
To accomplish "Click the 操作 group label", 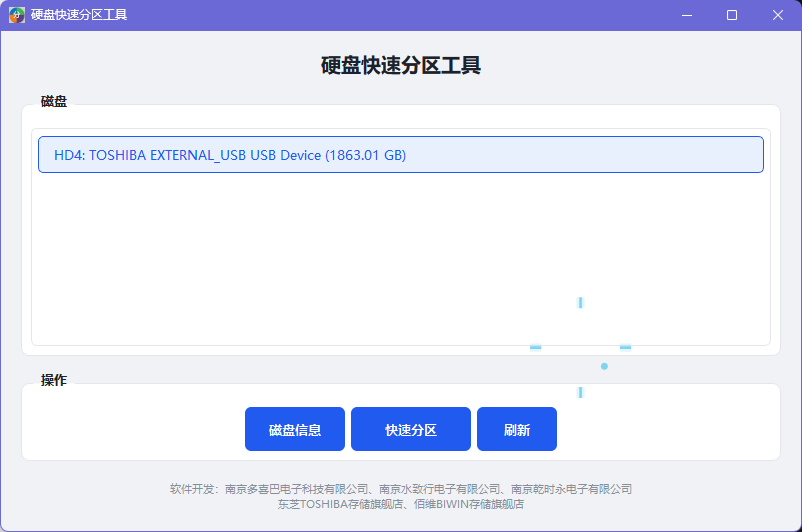I will tap(54, 380).
